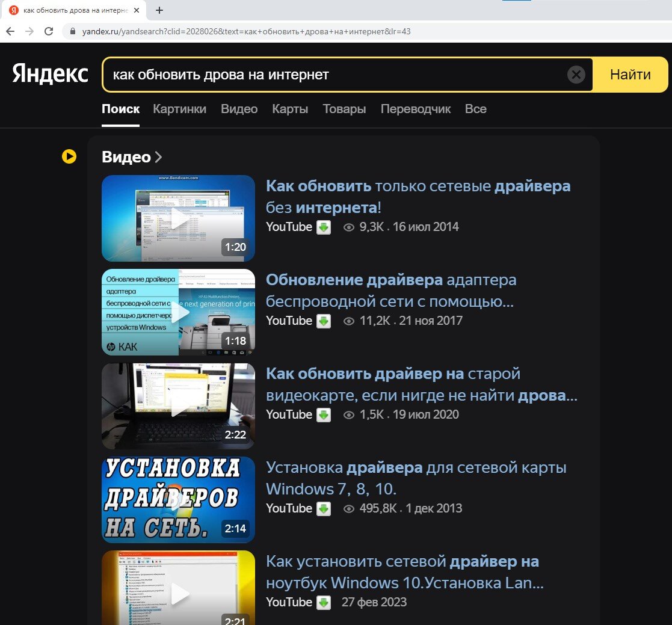This screenshot has width=672, height=625.
Task: Click YouTube source of 19 июл 2020 video
Action: (x=289, y=414)
